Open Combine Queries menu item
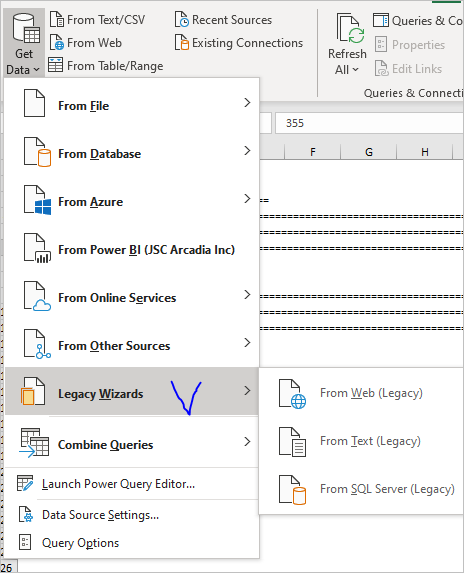This screenshot has width=464, height=573. (132, 442)
